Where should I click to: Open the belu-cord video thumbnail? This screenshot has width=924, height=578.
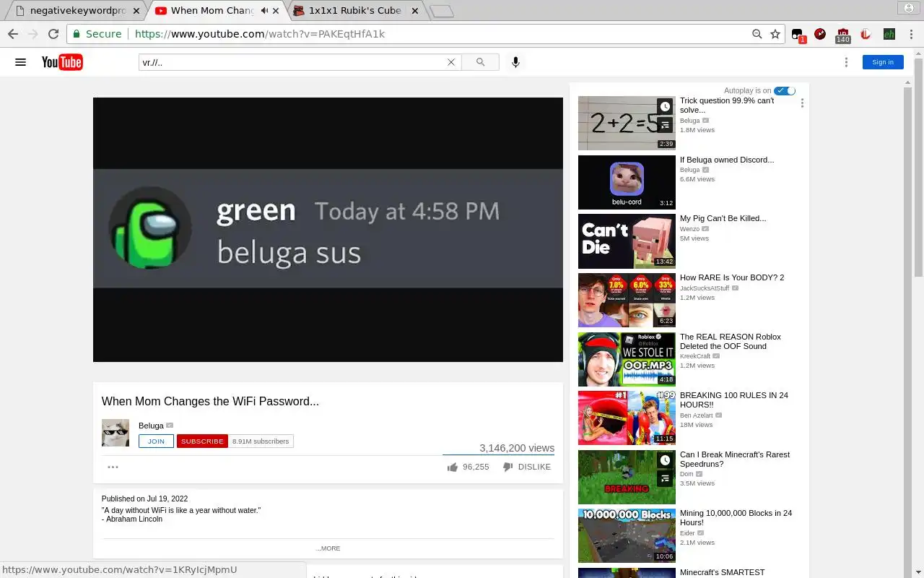coord(627,182)
